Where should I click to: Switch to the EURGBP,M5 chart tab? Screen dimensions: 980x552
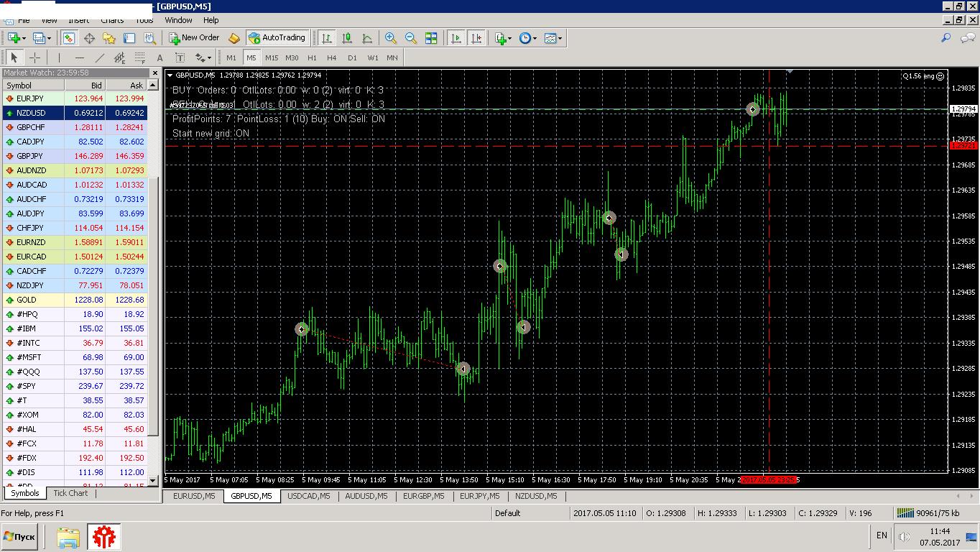424,496
